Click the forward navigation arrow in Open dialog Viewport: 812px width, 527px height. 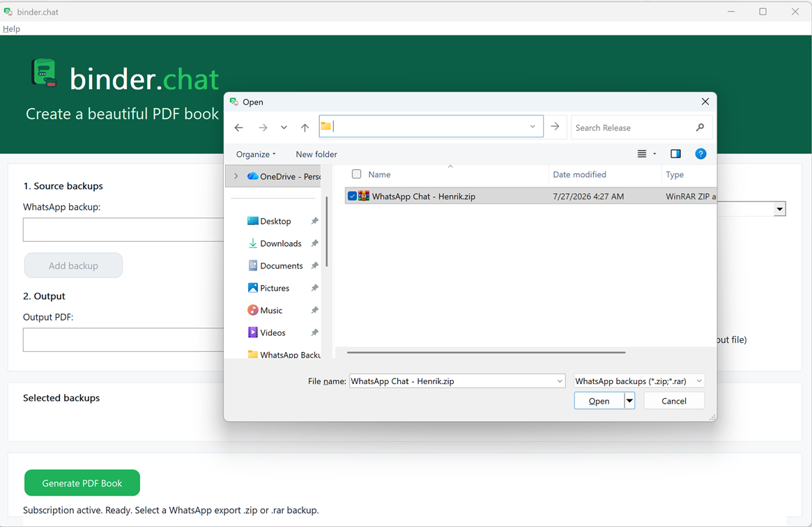pyautogui.click(x=263, y=128)
